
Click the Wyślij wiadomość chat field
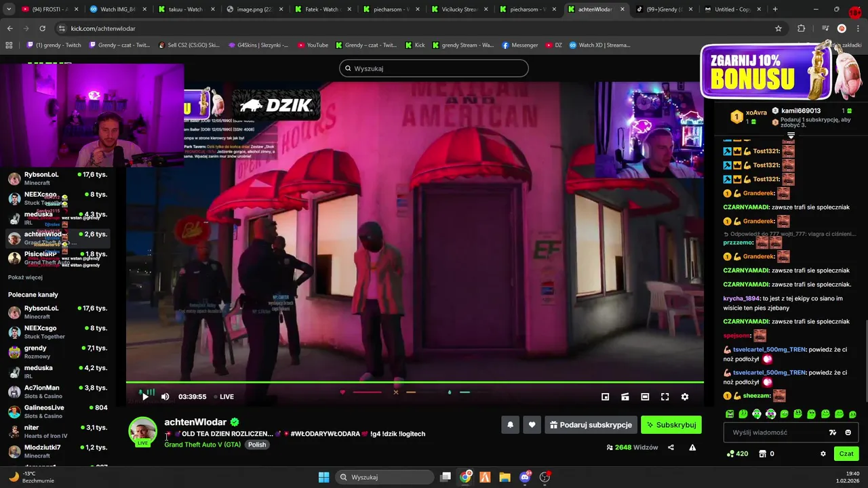(791, 432)
